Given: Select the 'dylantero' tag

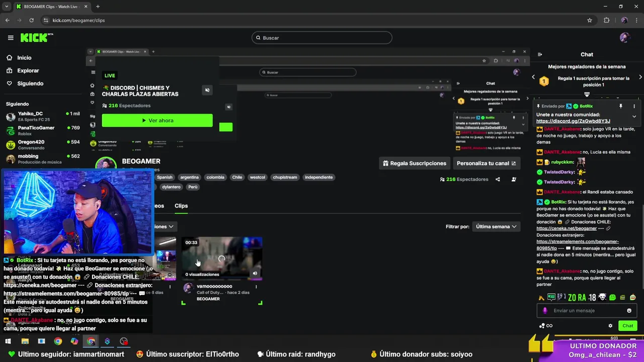Looking at the screenshot, I should click(x=171, y=187).
